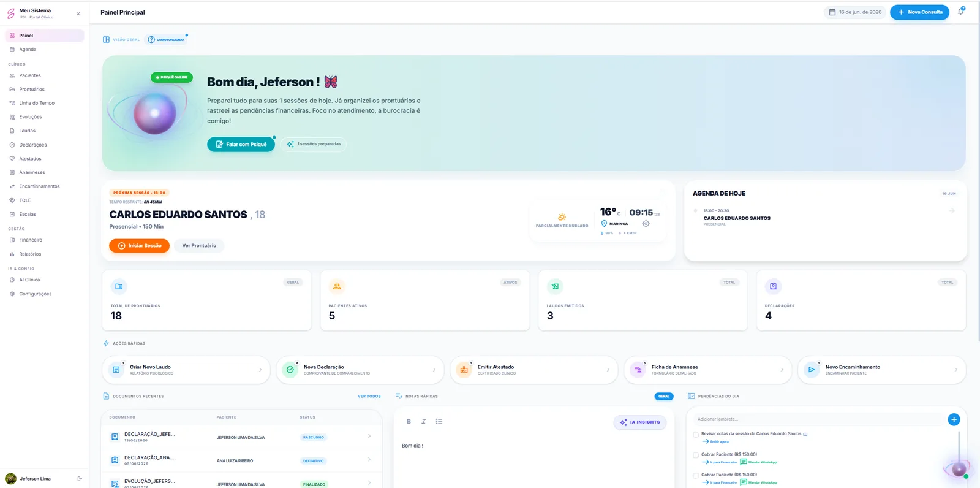Open Agenda in the sidebar
980x488 pixels.
[45, 50]
